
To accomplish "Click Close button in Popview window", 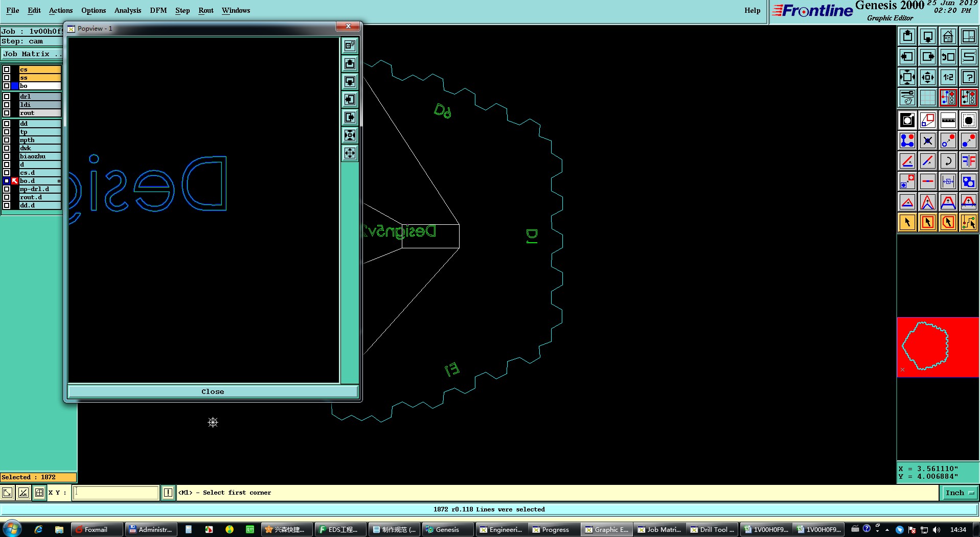I will point(213,391).
